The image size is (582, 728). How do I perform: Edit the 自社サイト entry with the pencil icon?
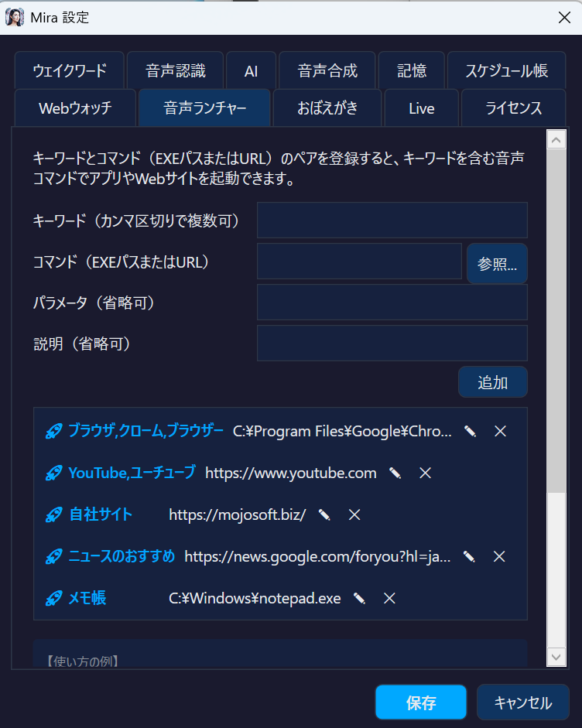point(324,515)
